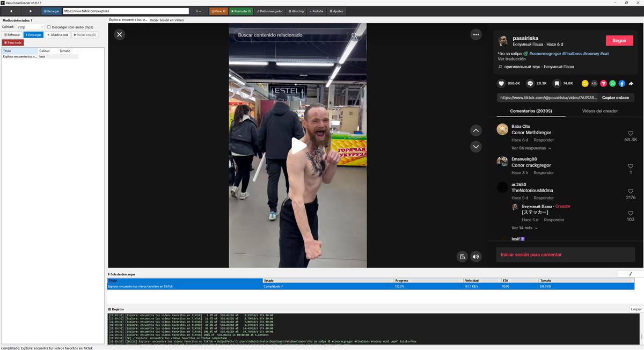Screen dimensions: 644x350
Task: Add a new tab with + Pestaña
Action: click(317, 11)
